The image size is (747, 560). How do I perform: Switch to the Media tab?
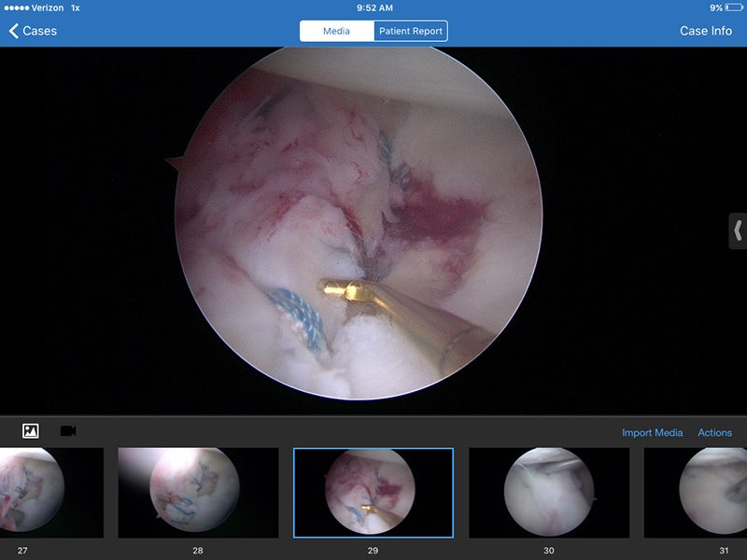(x=337, y=31)
